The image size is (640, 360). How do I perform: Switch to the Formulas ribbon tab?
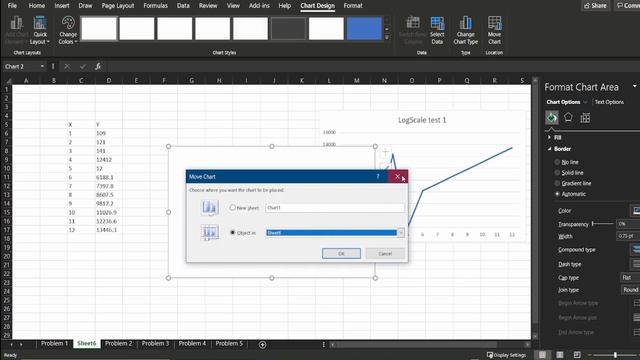pos(156,6)
